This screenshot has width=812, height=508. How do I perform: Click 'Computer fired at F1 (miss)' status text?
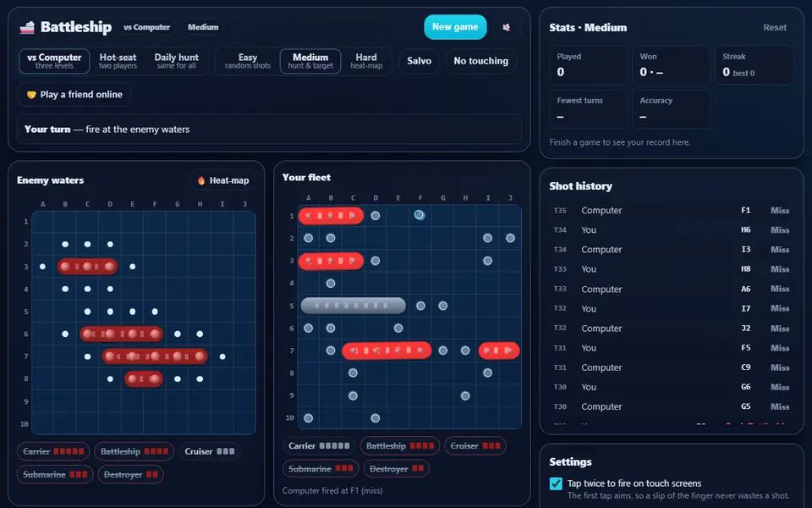click(x=332, y=490)
